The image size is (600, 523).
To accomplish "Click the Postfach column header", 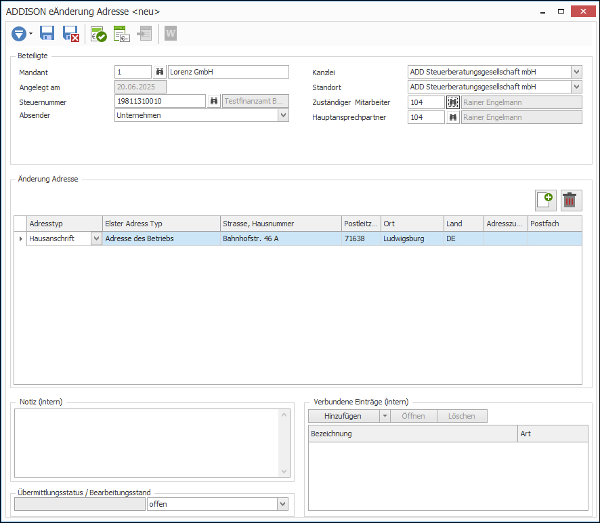I will [555, 223].
